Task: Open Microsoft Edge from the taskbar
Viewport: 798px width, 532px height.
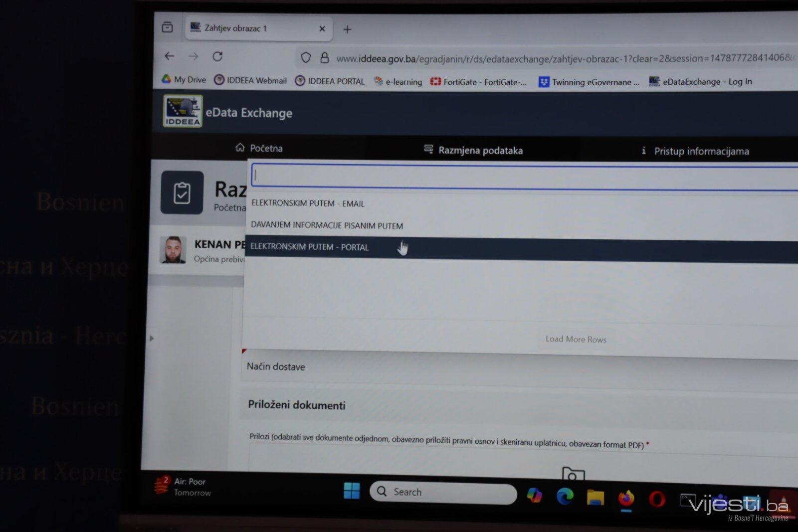Action: tap(565, 496)
